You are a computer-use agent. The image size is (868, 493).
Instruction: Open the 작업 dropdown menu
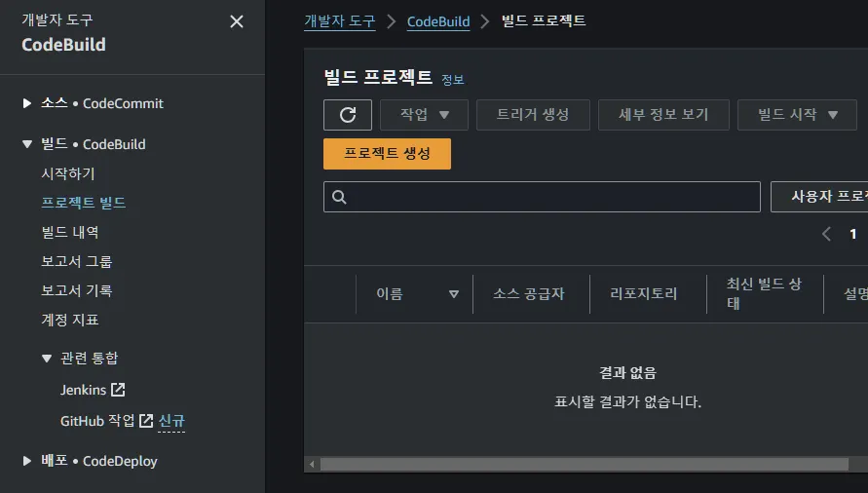click(424, 115)
